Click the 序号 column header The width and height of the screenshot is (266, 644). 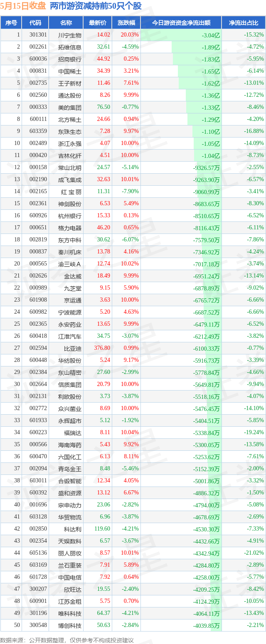(x=11, y=23)
